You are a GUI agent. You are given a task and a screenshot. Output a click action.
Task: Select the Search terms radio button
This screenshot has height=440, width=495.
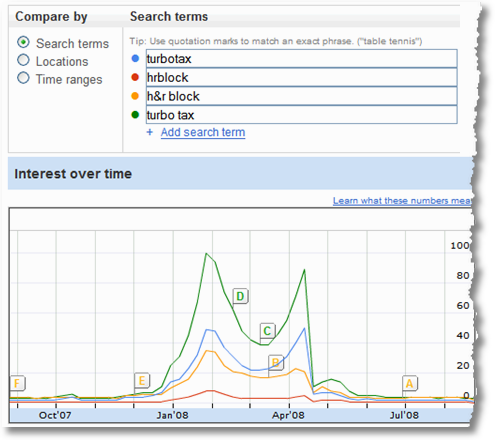pyautogui.click(x=23, y=42)
